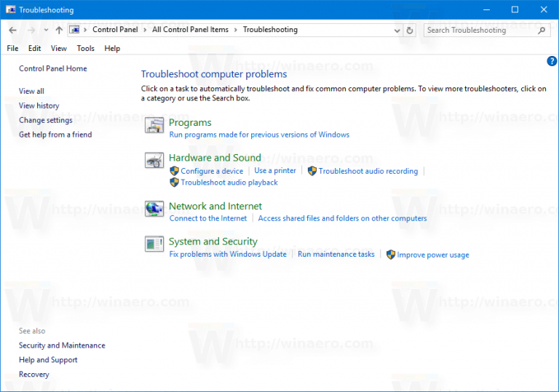
Task: Open the blue help question mark icon
Action: click(x=551, y=61)
